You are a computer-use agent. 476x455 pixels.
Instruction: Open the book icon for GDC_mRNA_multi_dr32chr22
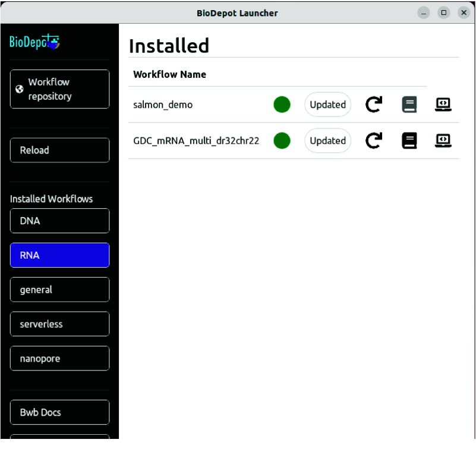409,141
